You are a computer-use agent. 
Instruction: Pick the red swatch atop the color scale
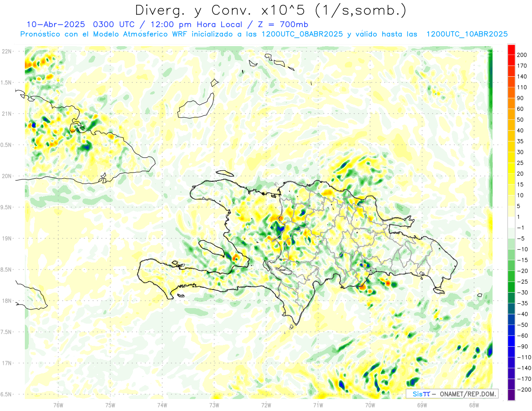(511, 50)
